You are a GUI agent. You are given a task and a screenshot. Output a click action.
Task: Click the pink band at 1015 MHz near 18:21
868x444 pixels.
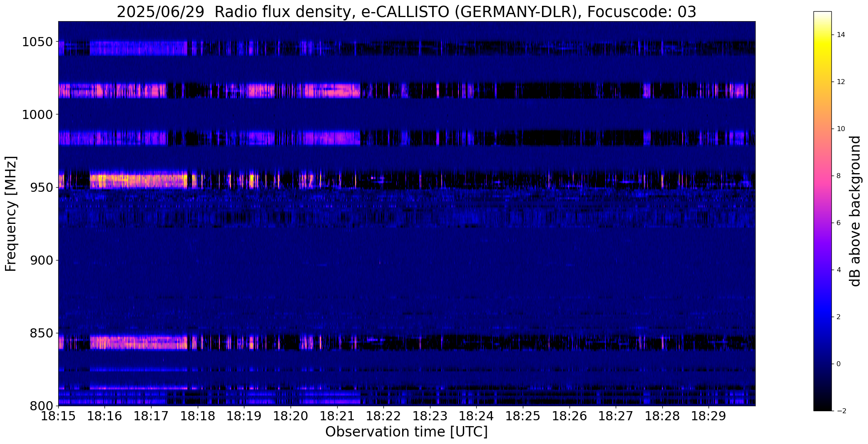coord(332,90)
